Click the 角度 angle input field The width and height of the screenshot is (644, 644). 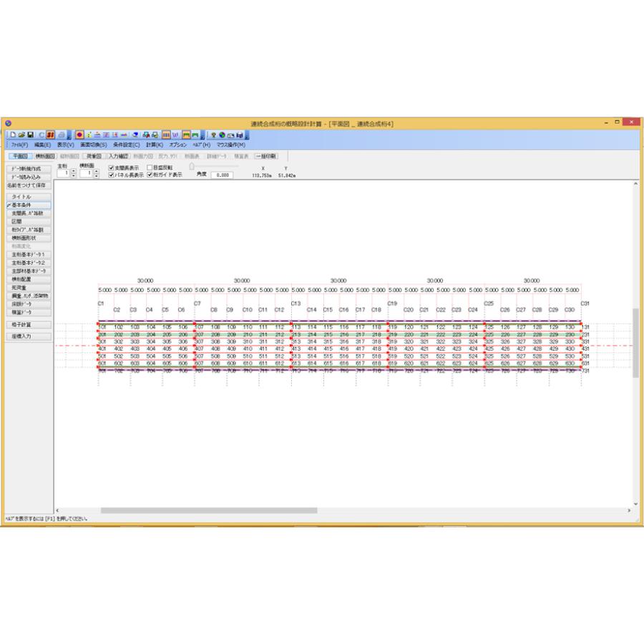(x=222, y=175)
